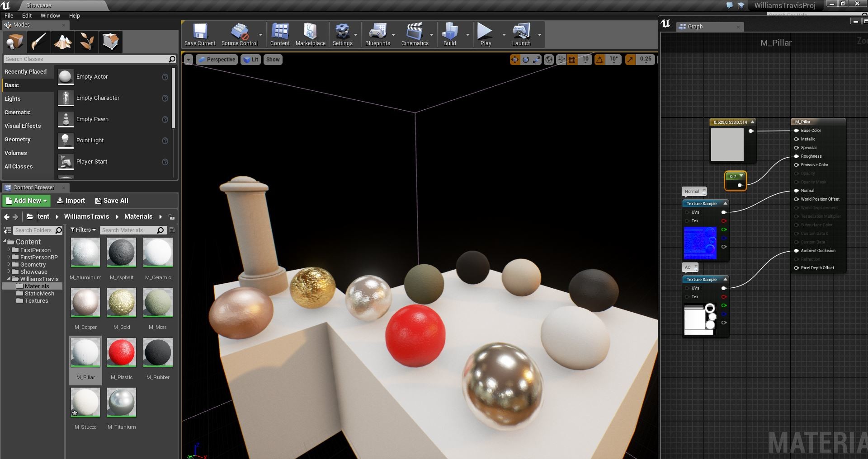This screenshot has height=459, width=868.
Task: Click Save All in Content Browser
Action: click(x=112, y=201)
